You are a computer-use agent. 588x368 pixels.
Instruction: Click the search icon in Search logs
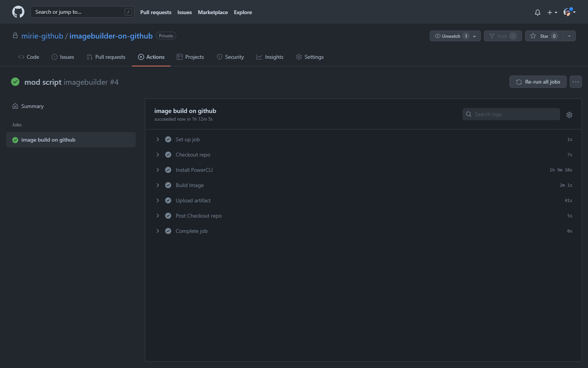pos(469,114)
